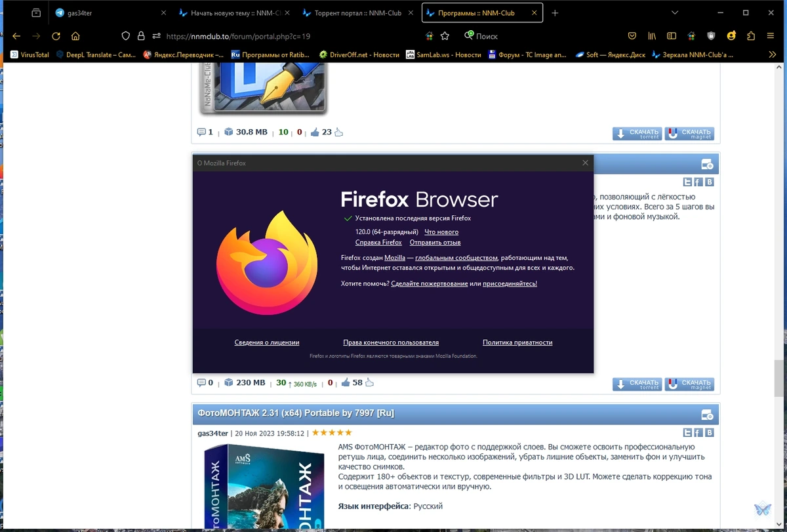Open DriverOff.net - Новости bookmark
Viewport: 787px width, 532px height.
point(359,55)
